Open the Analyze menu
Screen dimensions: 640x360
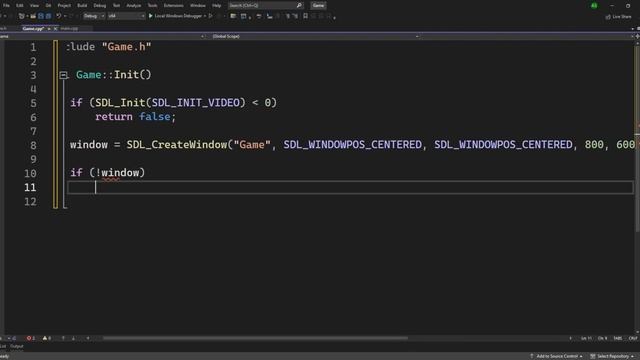[133, 6]
